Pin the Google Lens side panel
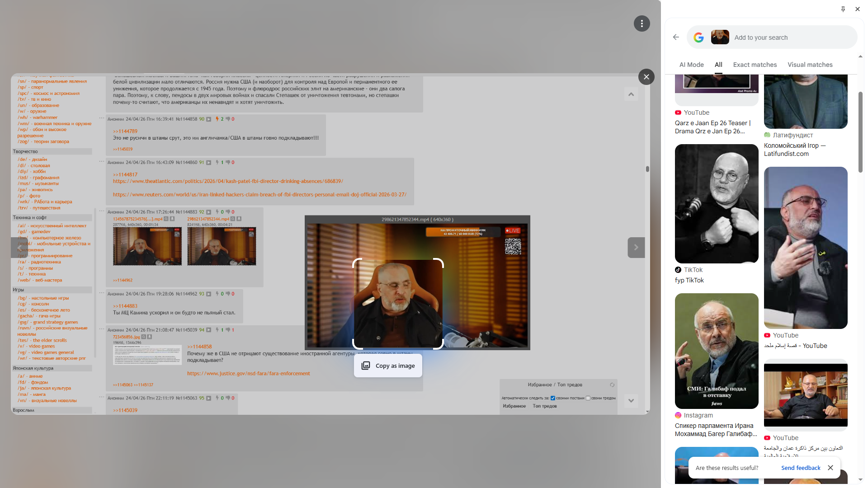Viewport: 868px width, 488px height. [843, 9]
